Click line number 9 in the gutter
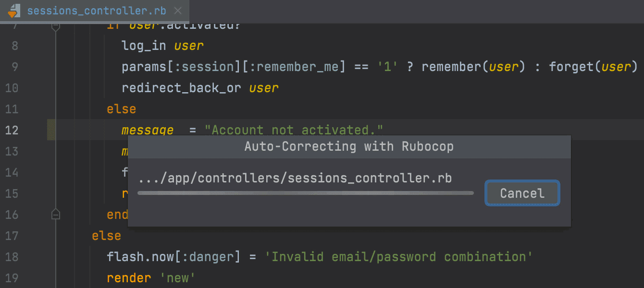 (14, 67)
